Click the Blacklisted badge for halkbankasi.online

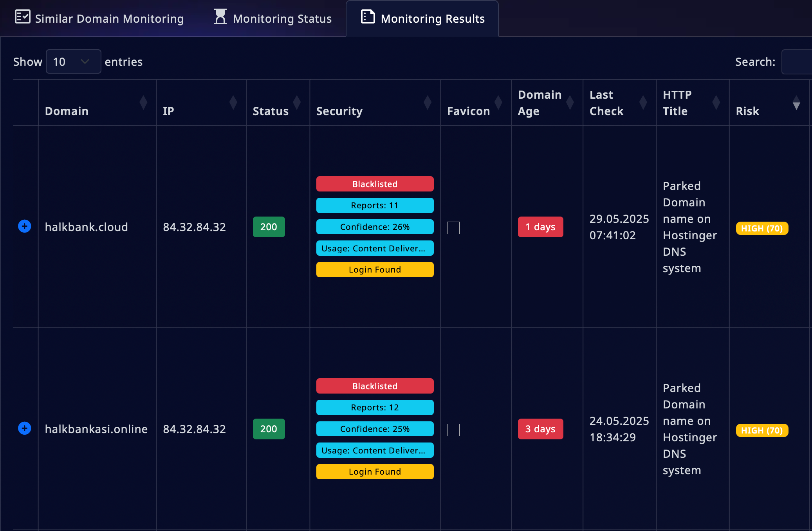375,386
